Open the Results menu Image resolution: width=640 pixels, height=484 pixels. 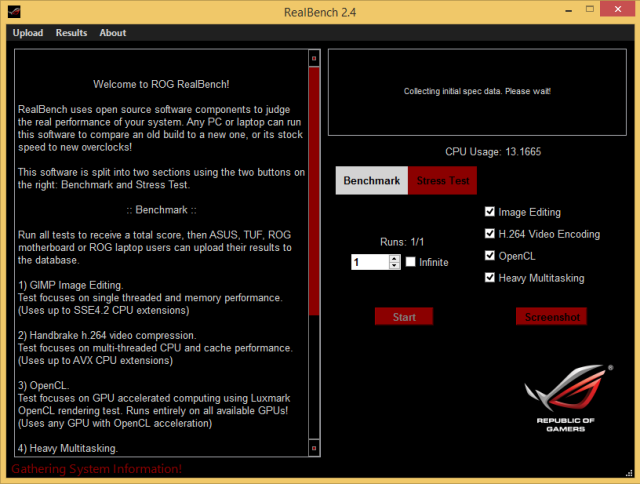(71, 33)
